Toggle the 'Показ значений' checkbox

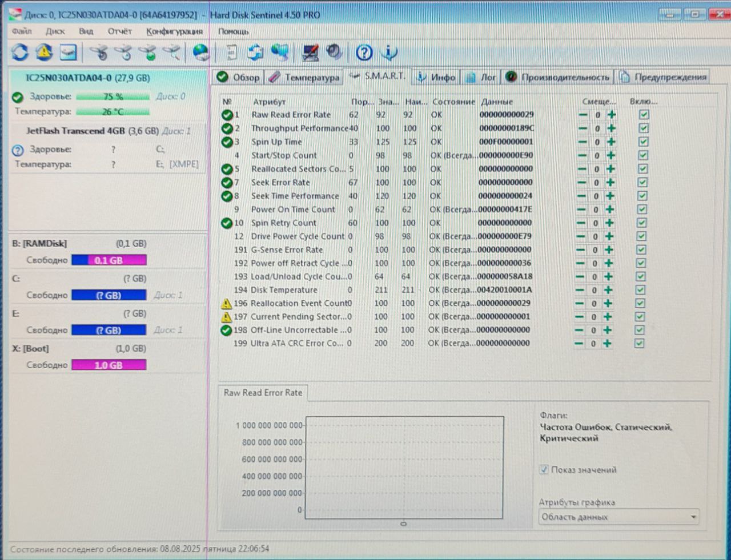pos(544,470)
